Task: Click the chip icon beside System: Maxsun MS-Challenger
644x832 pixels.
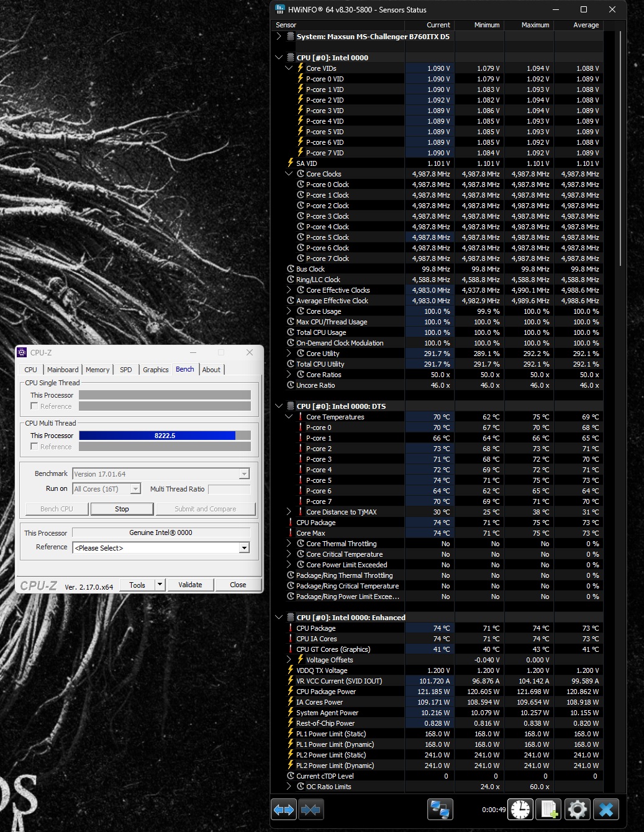Action: click(291, 37)
